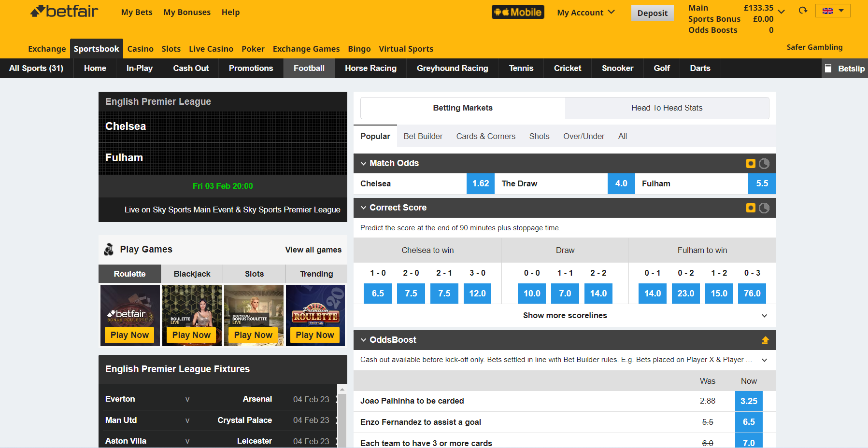Screen dimensions: 868x448
Task: Open My Bets link
Action: click(x=137, y=13)
